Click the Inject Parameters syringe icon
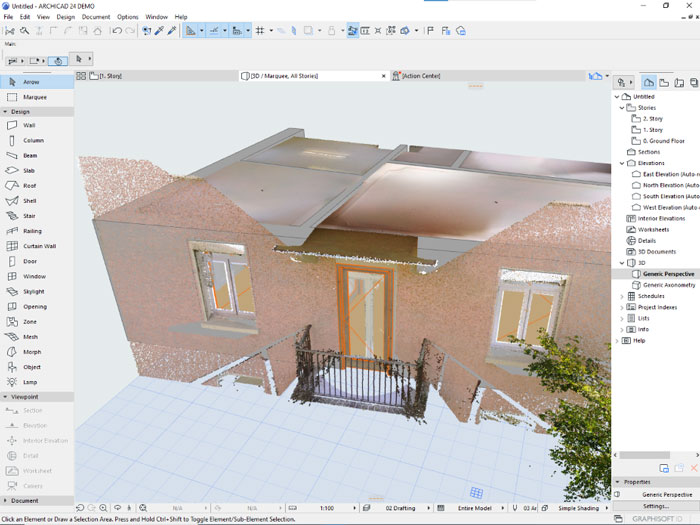 172,31
